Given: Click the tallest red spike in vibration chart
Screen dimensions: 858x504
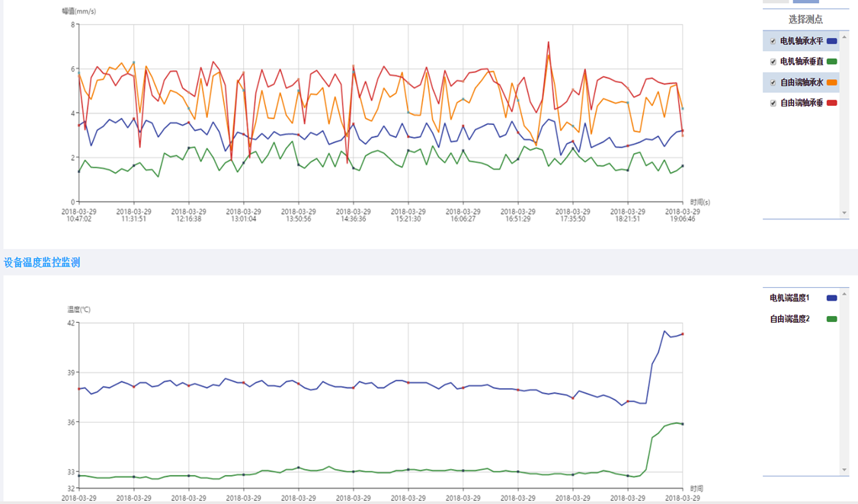Looking at the screenshot, I should (549, 43).
